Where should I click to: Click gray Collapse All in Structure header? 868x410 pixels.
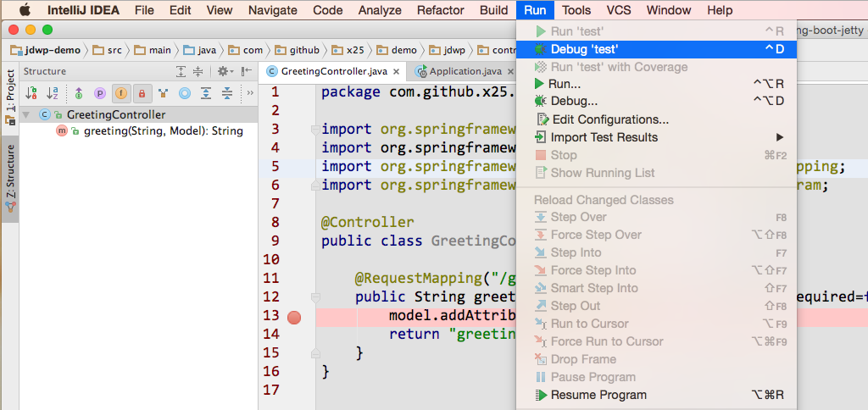coord(198,71)
